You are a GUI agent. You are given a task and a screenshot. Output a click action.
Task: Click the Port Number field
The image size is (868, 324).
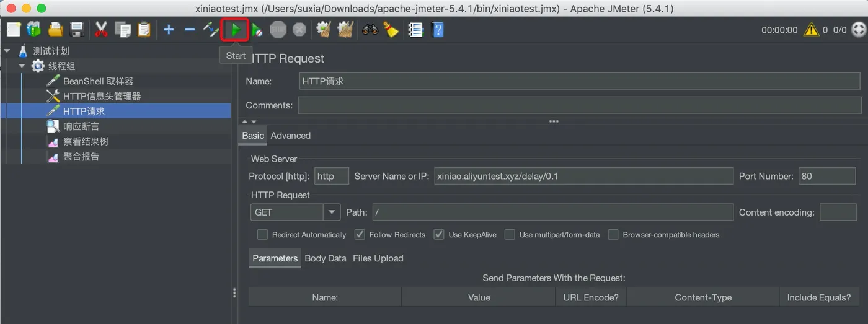point(827,176)
